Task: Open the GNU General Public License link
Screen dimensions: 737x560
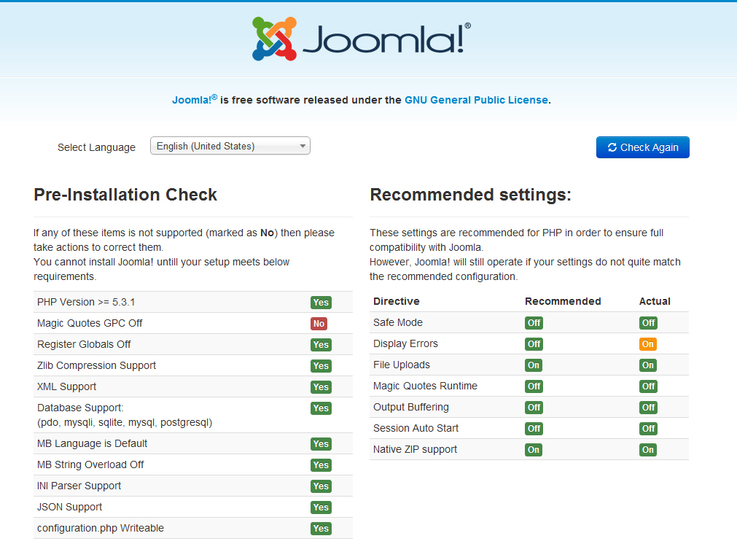Action: pos(476,100)
